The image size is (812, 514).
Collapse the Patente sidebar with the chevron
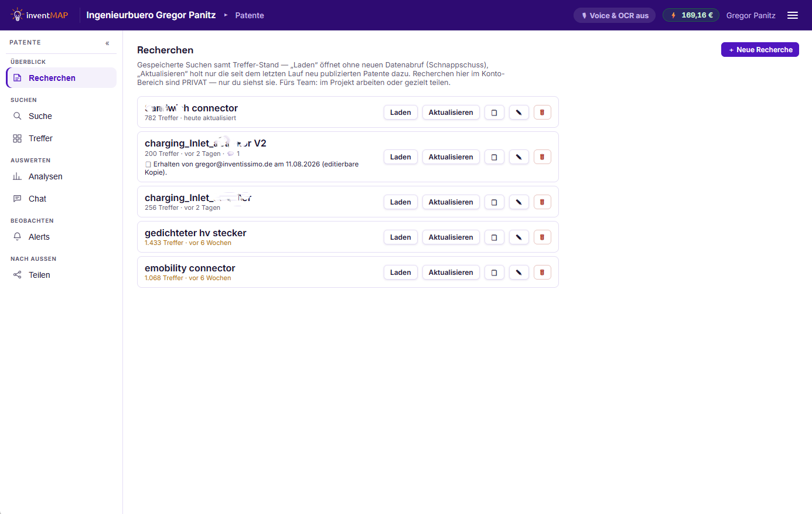click(x=107, y=43)
